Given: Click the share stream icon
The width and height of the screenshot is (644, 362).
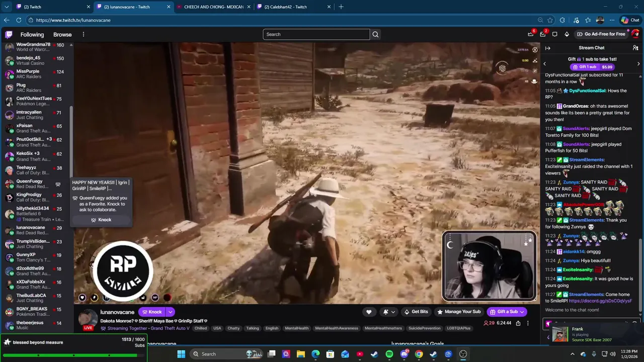Looking at the screenshot, I should click(518, 323).
